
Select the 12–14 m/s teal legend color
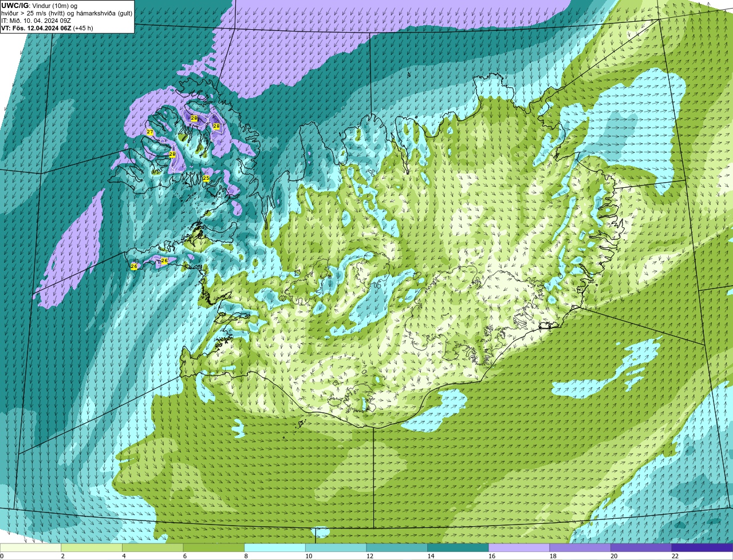pos(397,547)
